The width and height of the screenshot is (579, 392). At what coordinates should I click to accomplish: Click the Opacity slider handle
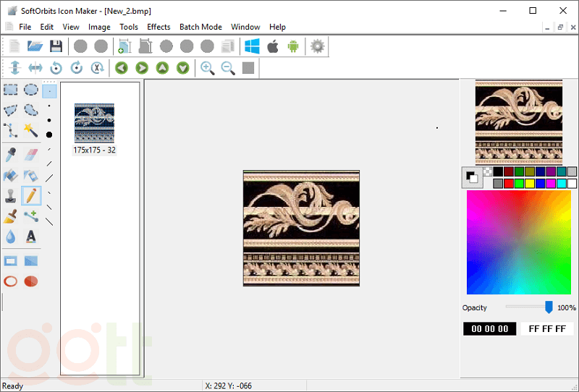click(549, 307)
